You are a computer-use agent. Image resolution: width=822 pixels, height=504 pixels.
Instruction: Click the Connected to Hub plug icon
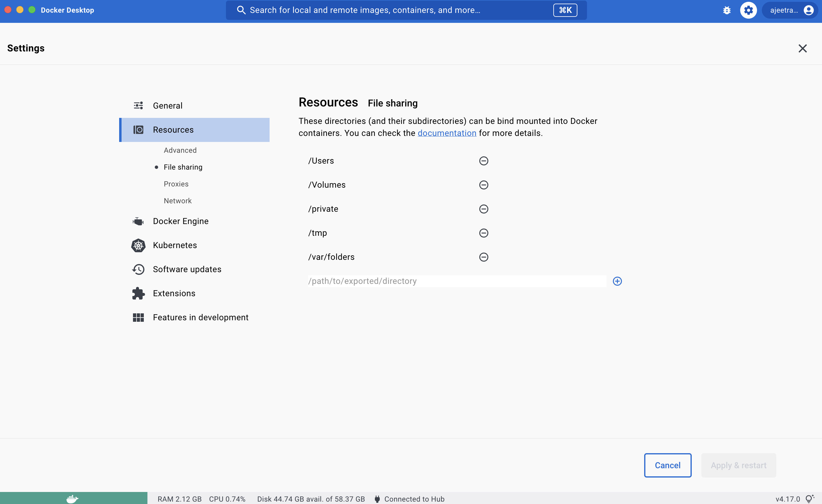[377, 499]
